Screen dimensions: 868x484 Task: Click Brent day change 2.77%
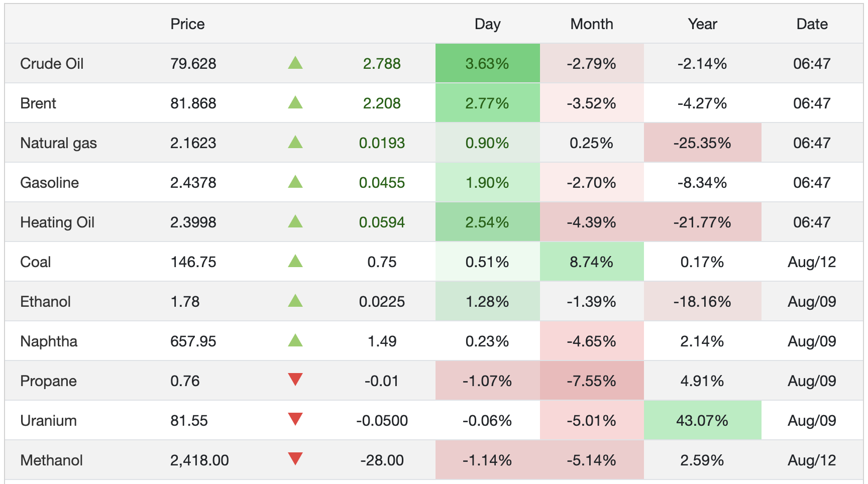tap(487, 103)
